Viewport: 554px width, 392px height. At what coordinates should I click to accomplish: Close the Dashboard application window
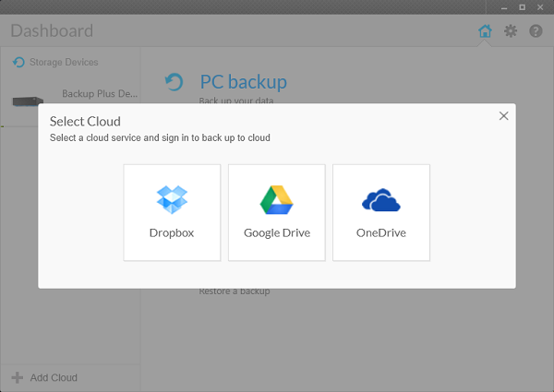coord(540,7)
